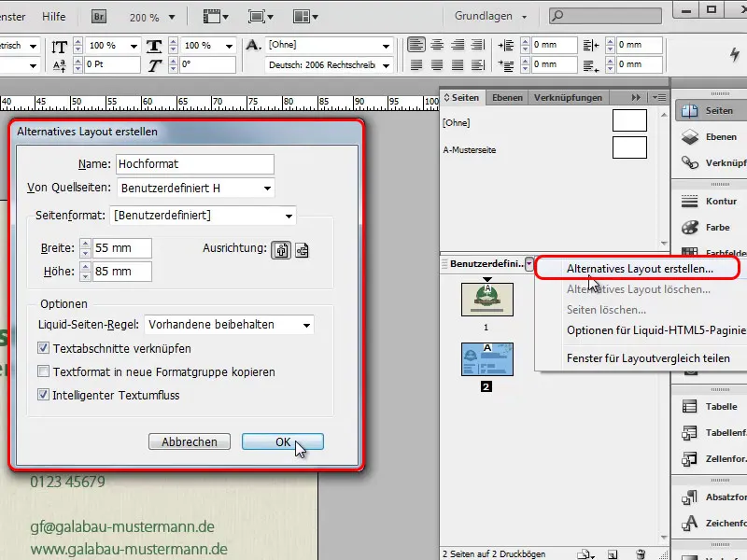This screenshot has height=560, width=747.
Task: Open Ebenen panel from the dock
Action: (711, 136)
